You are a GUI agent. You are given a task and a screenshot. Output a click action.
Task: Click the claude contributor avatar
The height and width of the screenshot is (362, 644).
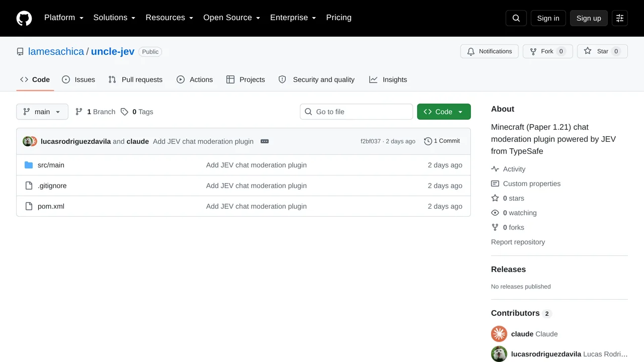click(x=499, y=334)
